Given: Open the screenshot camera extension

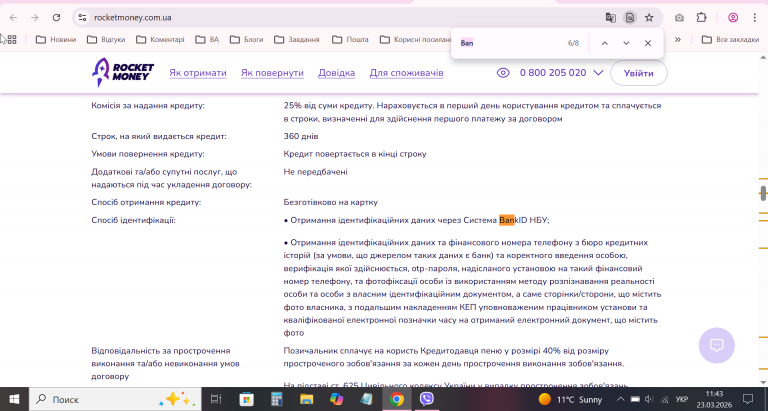Looking at the screenshot, I should click(x=679, y=18).
